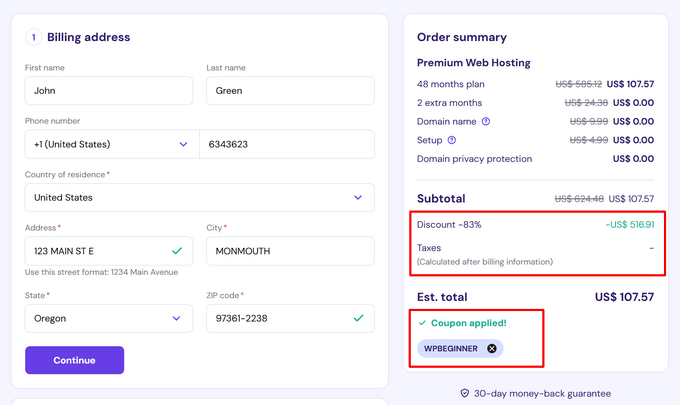Focus the Last name field containing Green
680x405 pixels.
[x=289, y=91]
